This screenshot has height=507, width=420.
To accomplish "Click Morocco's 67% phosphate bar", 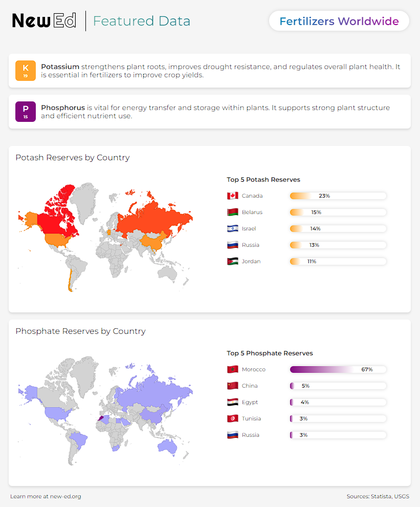I will click(338, 369).
